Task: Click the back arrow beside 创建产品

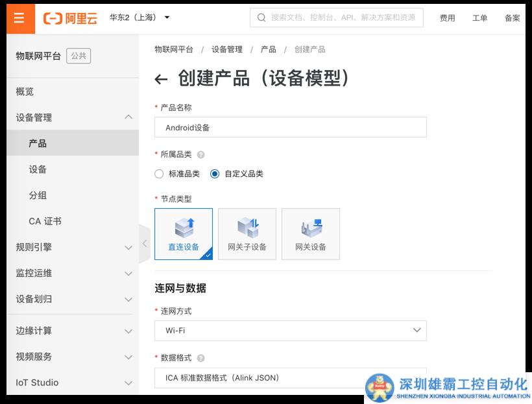Action: click(x=161, y=80)
